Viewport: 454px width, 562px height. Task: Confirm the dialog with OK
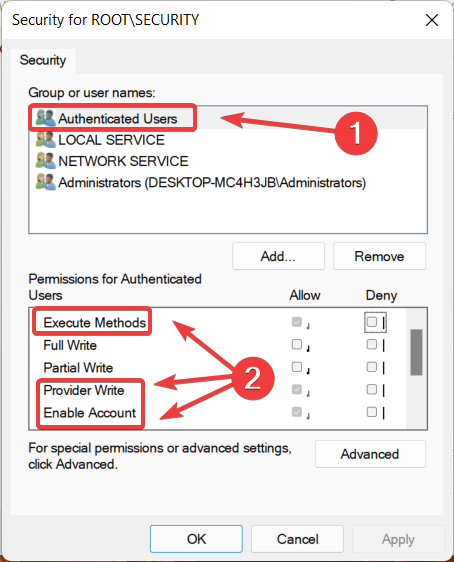[x=196, y=539]
